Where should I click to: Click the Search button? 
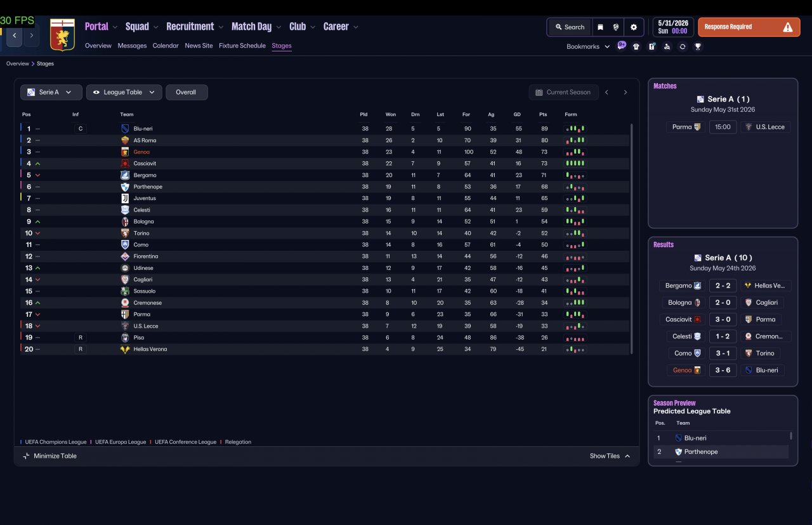570,27
